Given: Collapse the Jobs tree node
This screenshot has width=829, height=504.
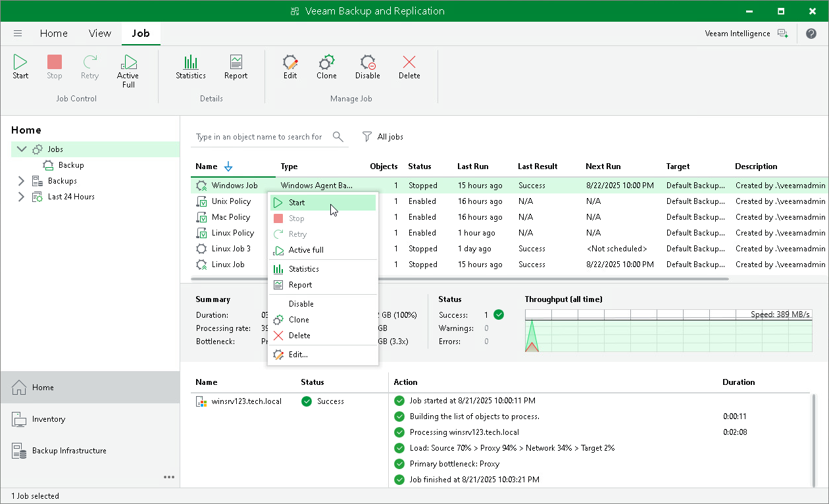Looking at the screenshot, I should [x=20, y=149].
